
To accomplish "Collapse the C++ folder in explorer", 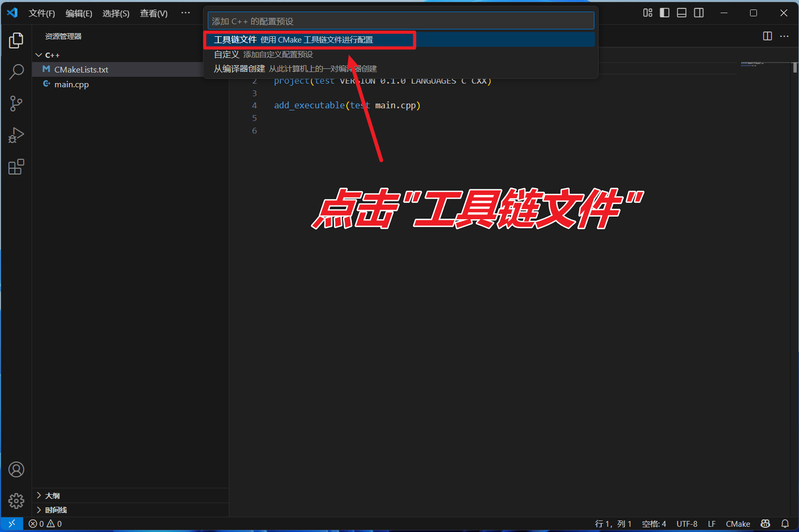I will (x=39, y=55).
